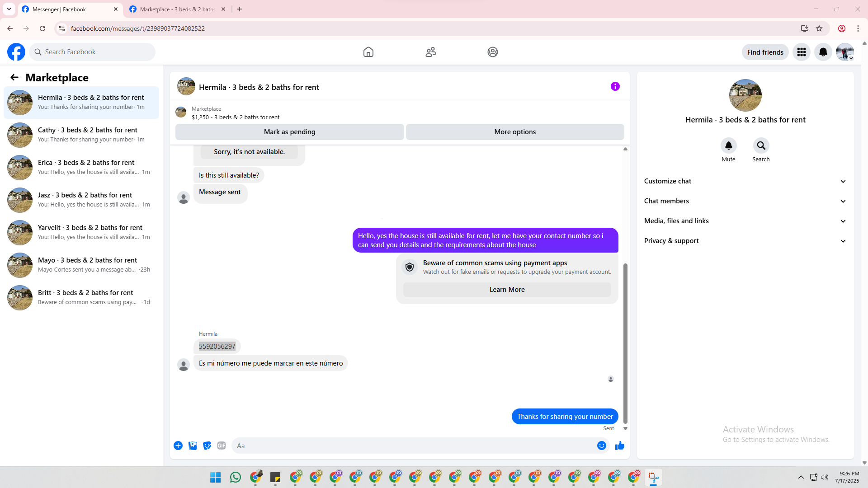The image size is (868, 488).
Task: Expand Customize chat section
Action: click(745, 181)
